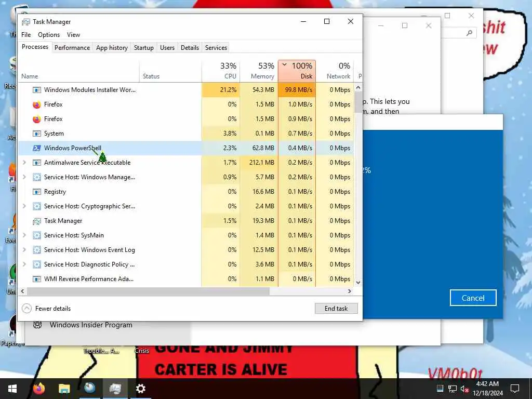Sort by the Status column header
The height and width of the screenshot is (399, 532).
point(170,71)
